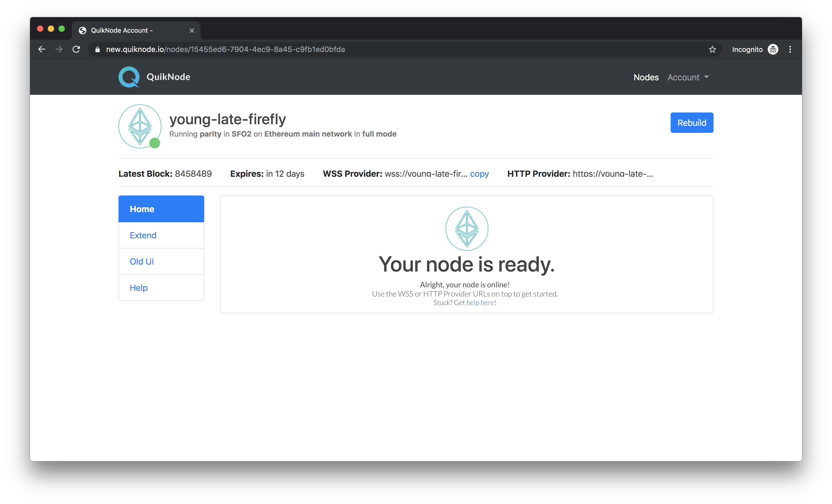Select the QuikNode Account browser tab
832x504 pixels.
(x=136, y=30)
